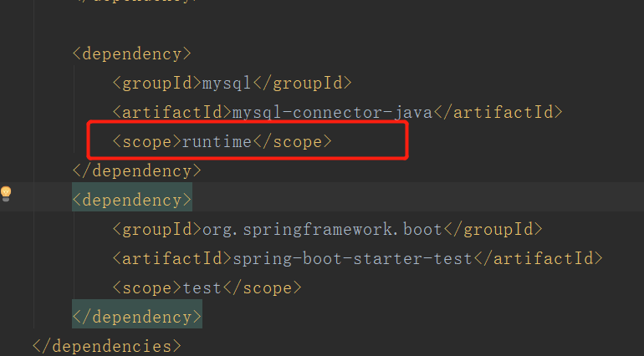Click the closing dependency tag after runtime scope
Viewport: 644px width, 356px height.
137,170
